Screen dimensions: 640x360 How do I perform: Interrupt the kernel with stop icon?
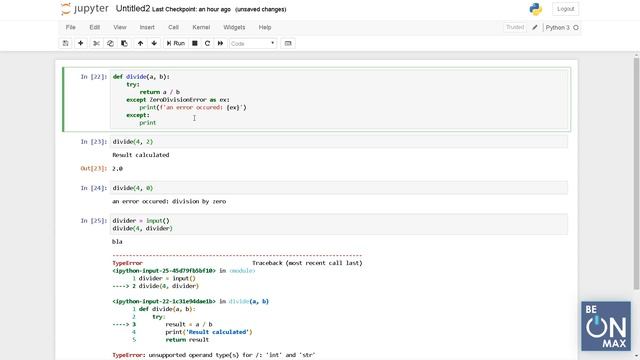(195, 43)
